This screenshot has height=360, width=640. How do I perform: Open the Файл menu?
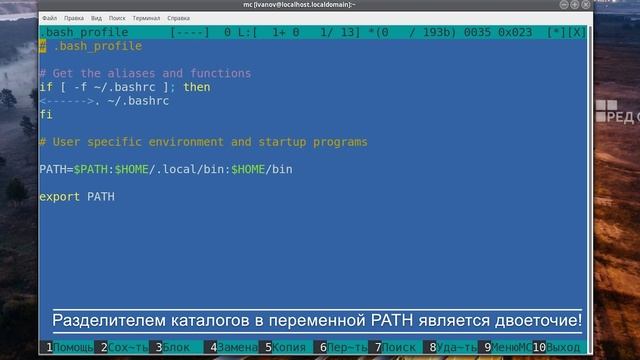point(49,18)
